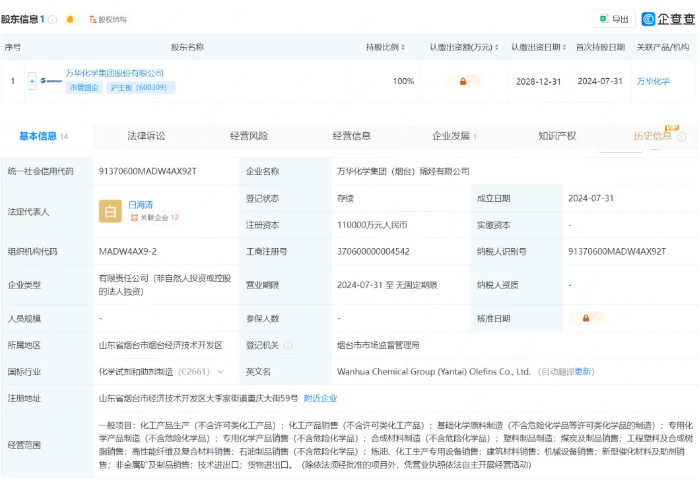Click info icon beside 登记机关
Screen dimensions: 699x479
tap(288, 345)
